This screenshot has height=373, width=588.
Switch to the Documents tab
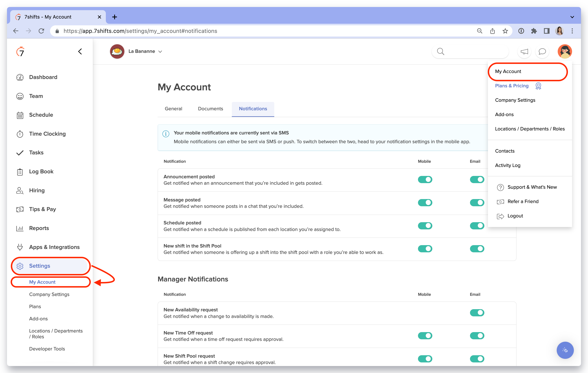(210, 109)
